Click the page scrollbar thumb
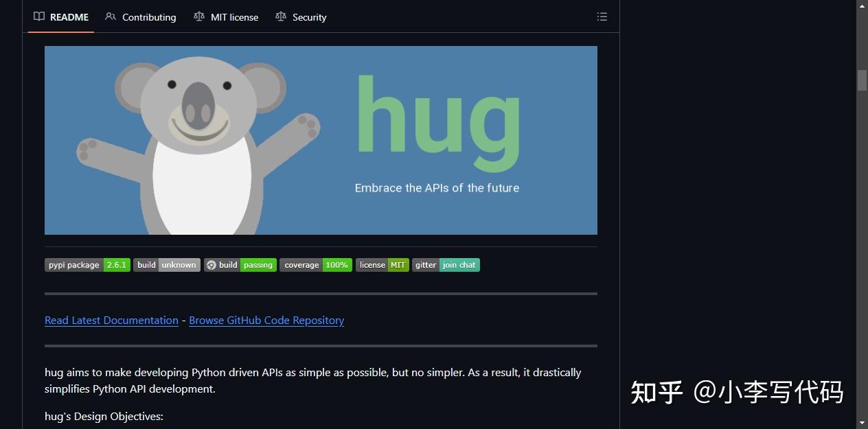 [x=862, y=80]
